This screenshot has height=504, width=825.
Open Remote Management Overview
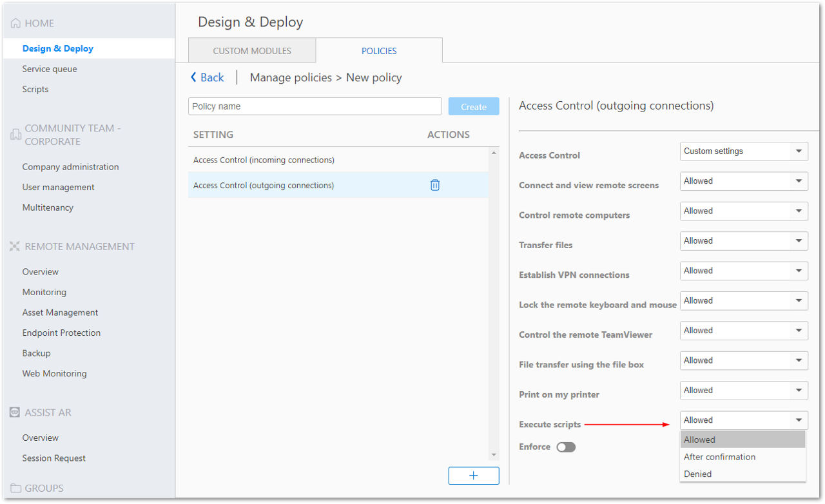pyautogui.click(x=40, y=272)
